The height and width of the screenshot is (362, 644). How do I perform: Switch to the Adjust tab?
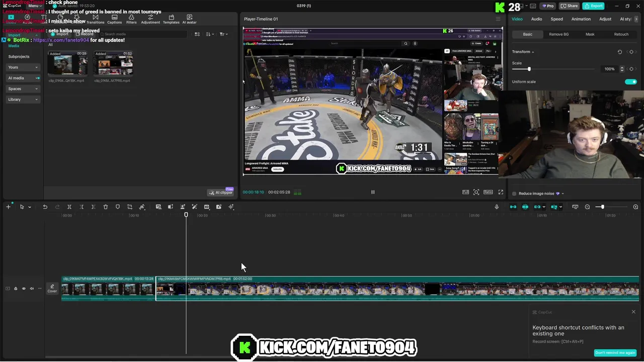point(605,19)
